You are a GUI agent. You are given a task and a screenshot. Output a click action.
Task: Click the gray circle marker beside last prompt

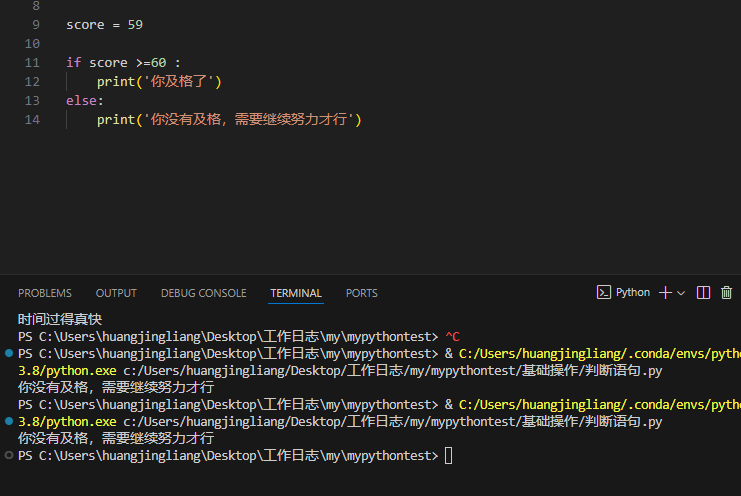9,455
